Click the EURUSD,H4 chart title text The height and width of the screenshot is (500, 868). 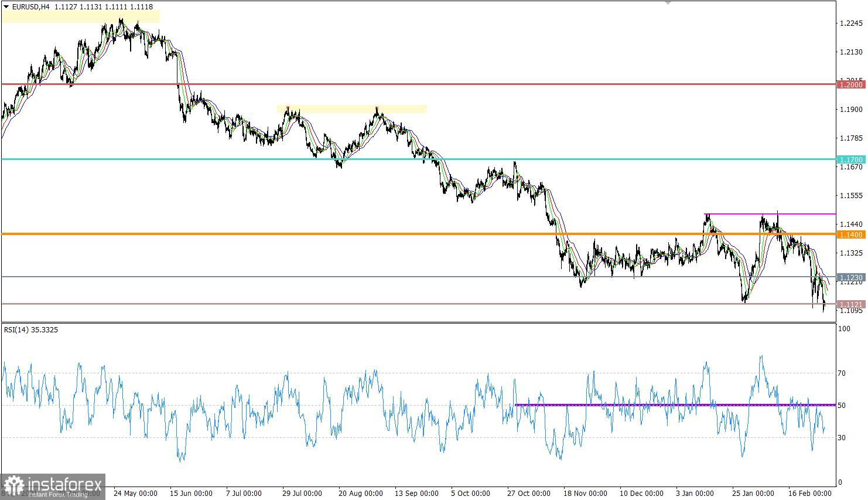(x=30, y=7)
